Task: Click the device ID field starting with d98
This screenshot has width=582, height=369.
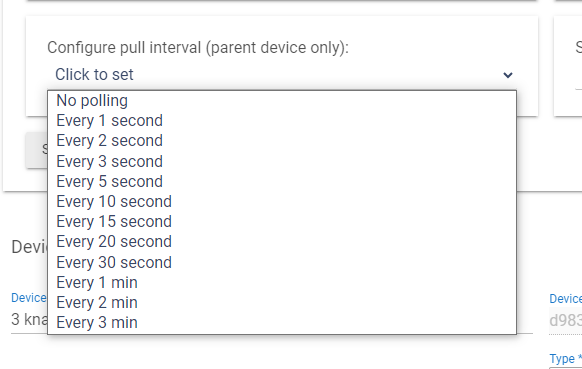Action: (x=565, y=320)
